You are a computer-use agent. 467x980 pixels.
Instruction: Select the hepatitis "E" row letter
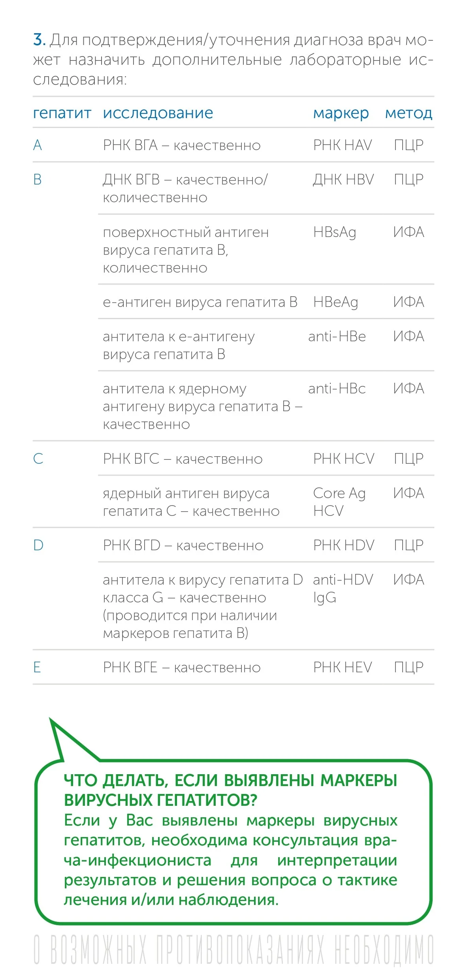tap(37, 667)
